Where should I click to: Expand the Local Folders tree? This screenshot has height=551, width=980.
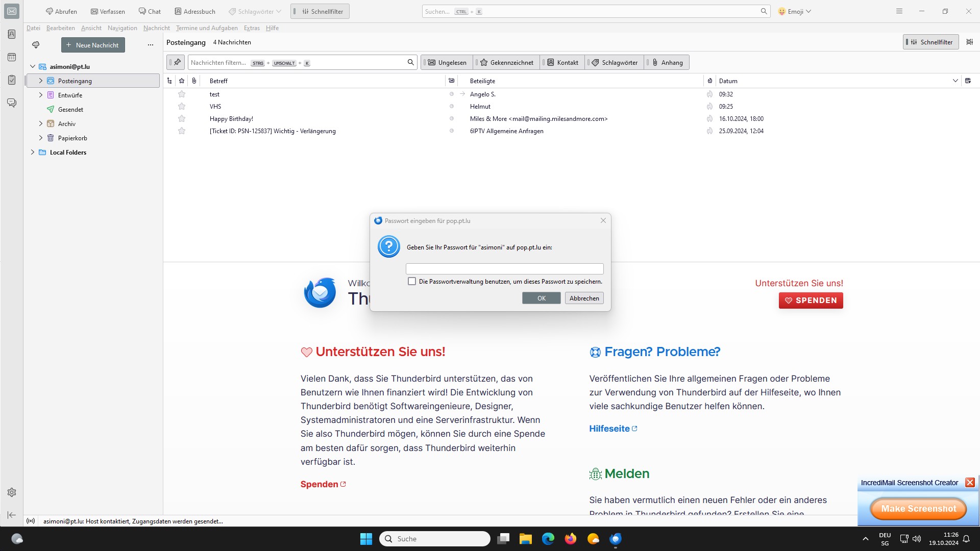(x=33, y=152)
